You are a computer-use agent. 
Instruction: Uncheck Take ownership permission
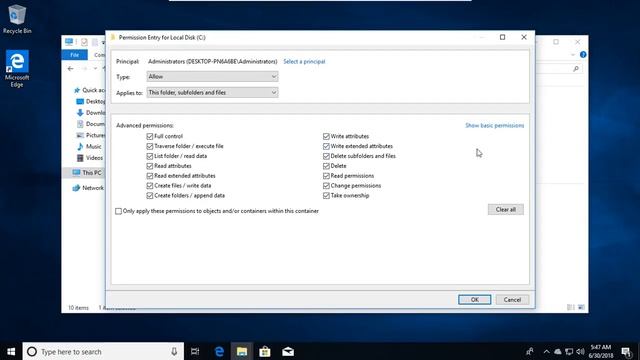tap(326, 196)
